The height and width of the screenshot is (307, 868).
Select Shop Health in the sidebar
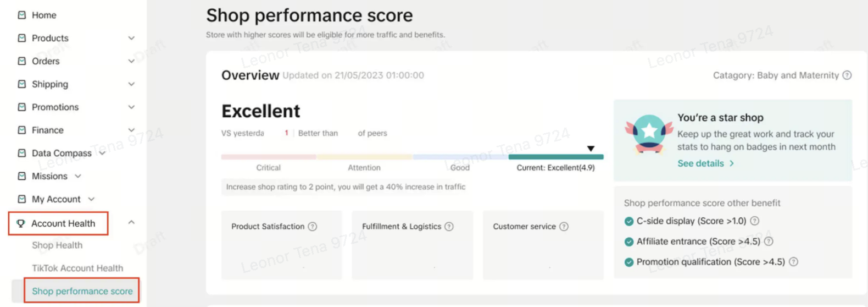[x=57, y=245]
